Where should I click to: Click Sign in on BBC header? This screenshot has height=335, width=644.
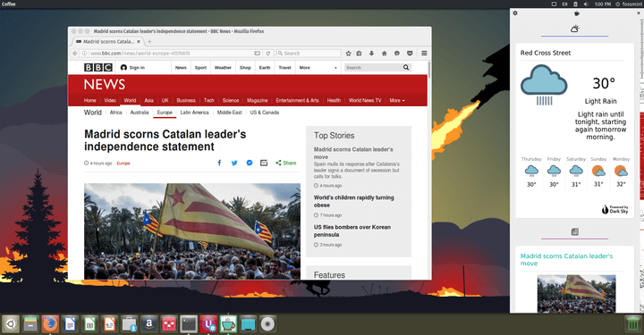(132, 68)
